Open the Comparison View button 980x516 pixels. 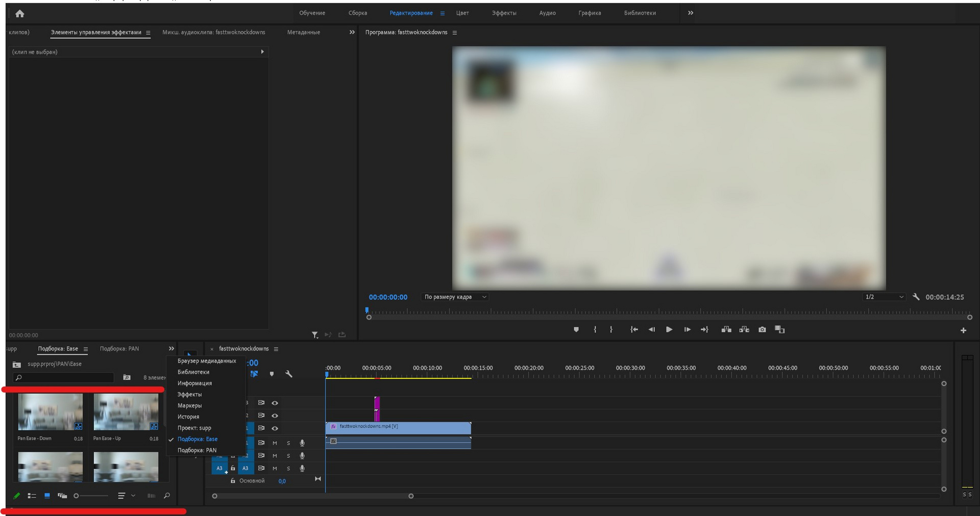[x=779, y=330]
